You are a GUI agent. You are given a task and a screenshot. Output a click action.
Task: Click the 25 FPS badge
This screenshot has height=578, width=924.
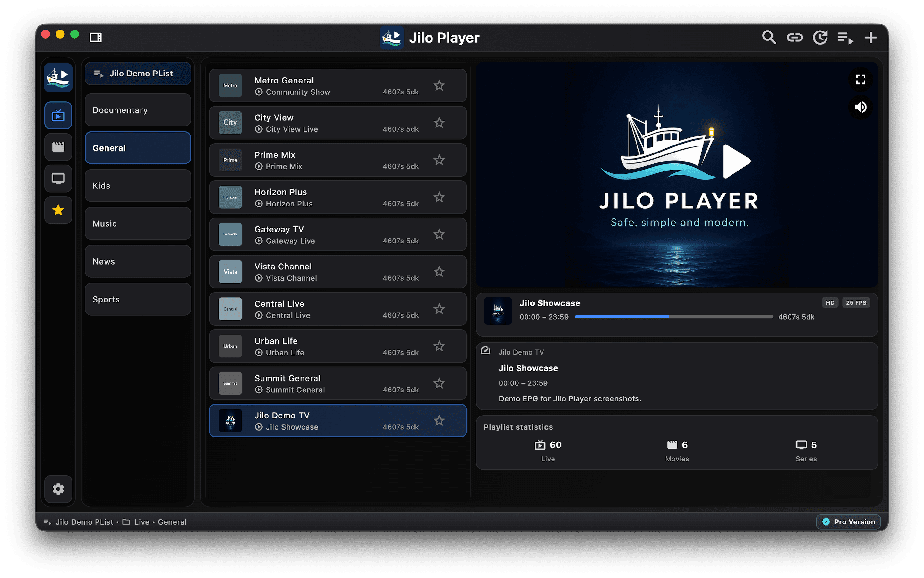click(856, 303)
